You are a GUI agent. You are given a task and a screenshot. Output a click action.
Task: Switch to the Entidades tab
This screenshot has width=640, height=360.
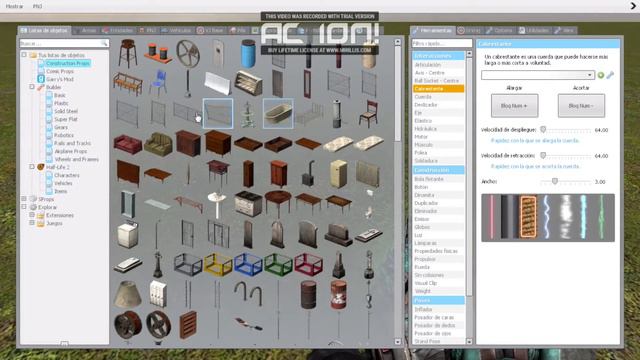click(118, 31)
